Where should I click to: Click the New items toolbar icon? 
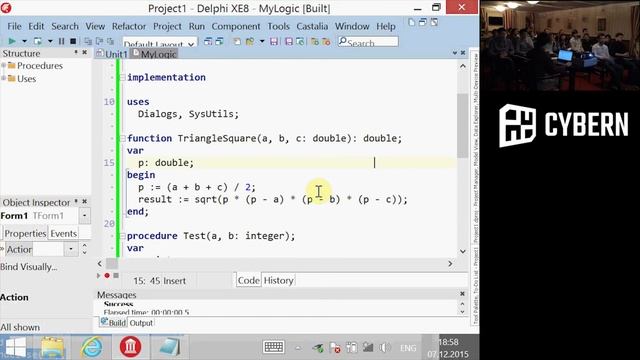(x=237, y=41)
